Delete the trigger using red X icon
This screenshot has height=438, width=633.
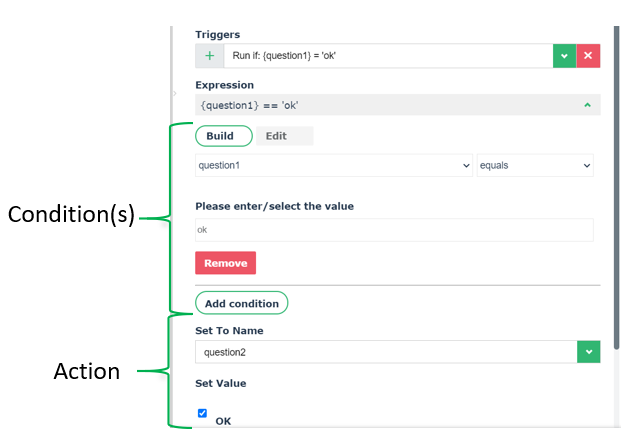[x=588, y=56]
